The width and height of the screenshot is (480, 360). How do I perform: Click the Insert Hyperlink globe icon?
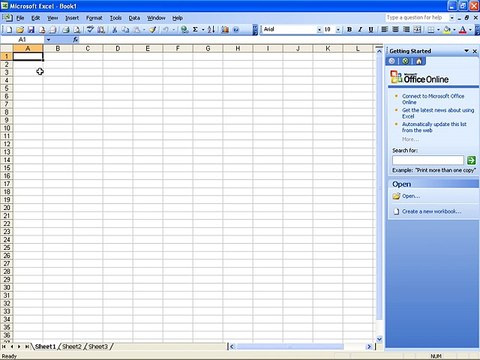click(184, 30)
